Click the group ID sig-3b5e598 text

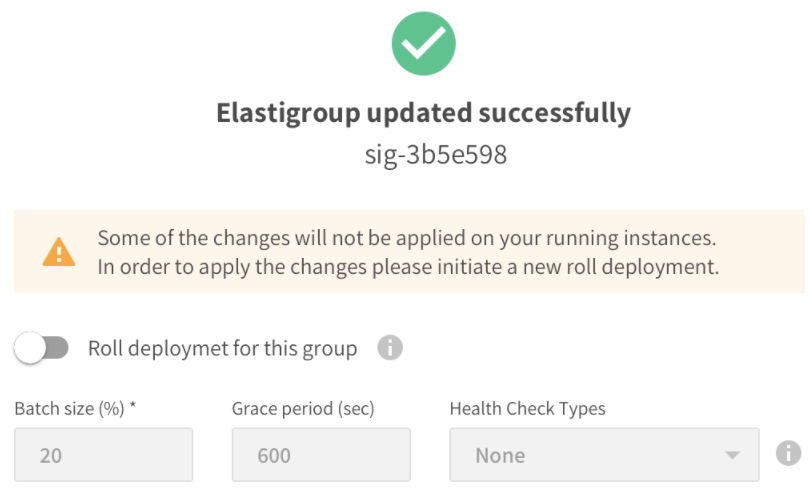coord(423,155)
